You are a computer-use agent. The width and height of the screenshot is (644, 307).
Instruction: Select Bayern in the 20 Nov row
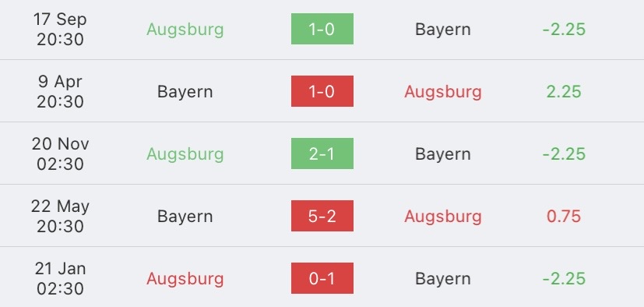443,154
